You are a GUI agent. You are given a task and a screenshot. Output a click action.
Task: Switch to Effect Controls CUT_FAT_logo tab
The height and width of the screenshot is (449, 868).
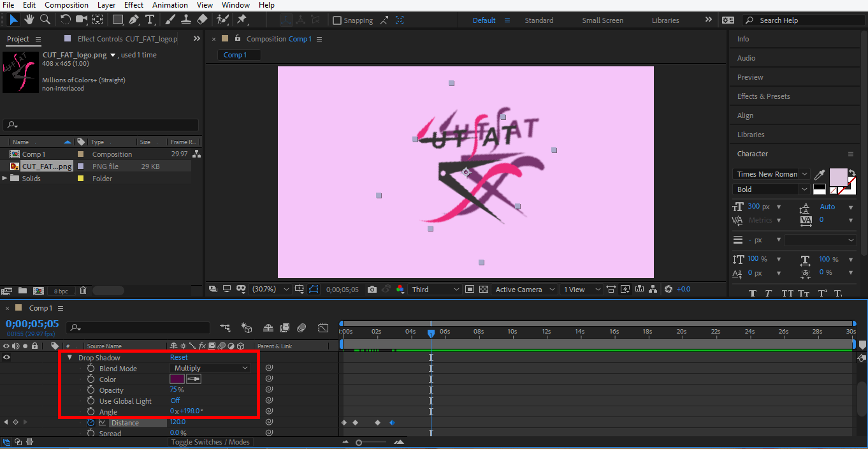click(x=127, y=39)
